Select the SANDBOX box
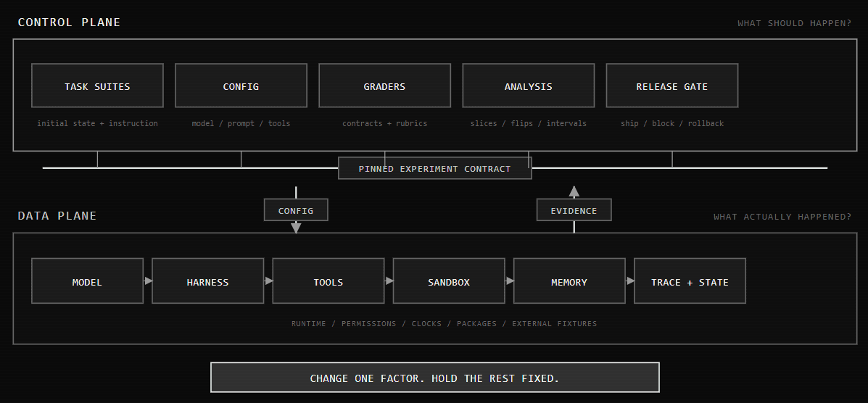The image size is (868, 403). pyautogui.click(x=449, y=281)
